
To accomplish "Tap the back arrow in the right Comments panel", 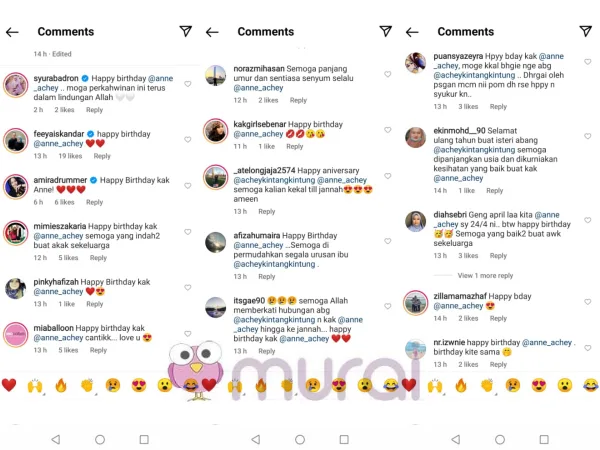I will click(412, 32).
